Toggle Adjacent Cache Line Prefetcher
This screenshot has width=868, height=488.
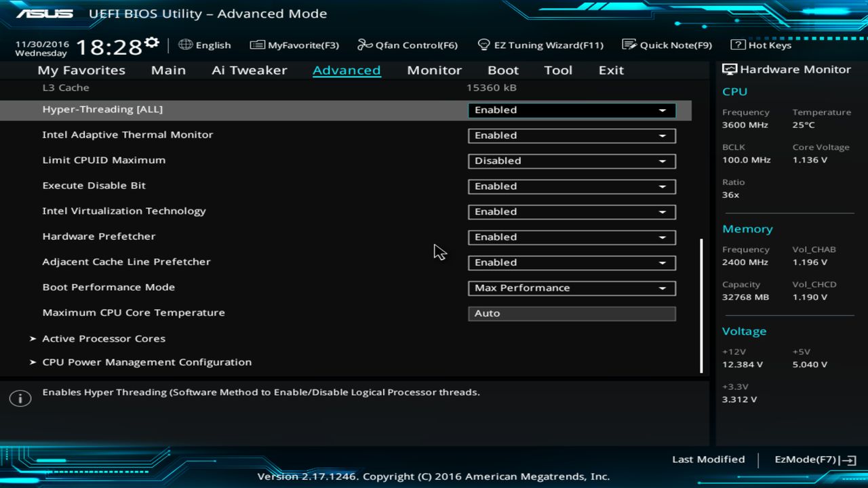click(x=571, y=262)
